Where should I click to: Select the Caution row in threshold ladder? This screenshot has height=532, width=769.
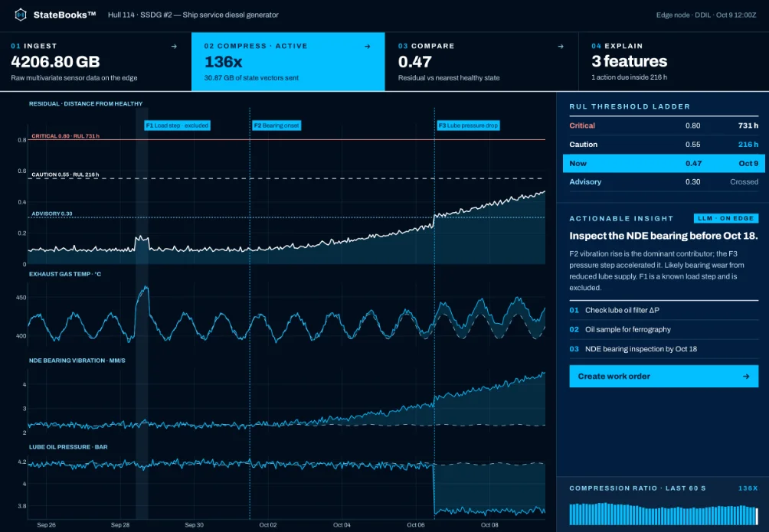[x=663, y=145]
